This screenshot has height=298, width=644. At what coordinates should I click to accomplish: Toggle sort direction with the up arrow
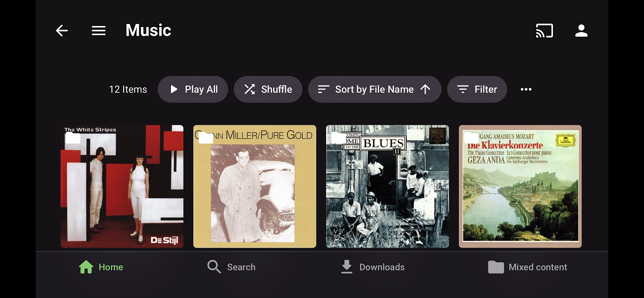(x=425, y=89)
